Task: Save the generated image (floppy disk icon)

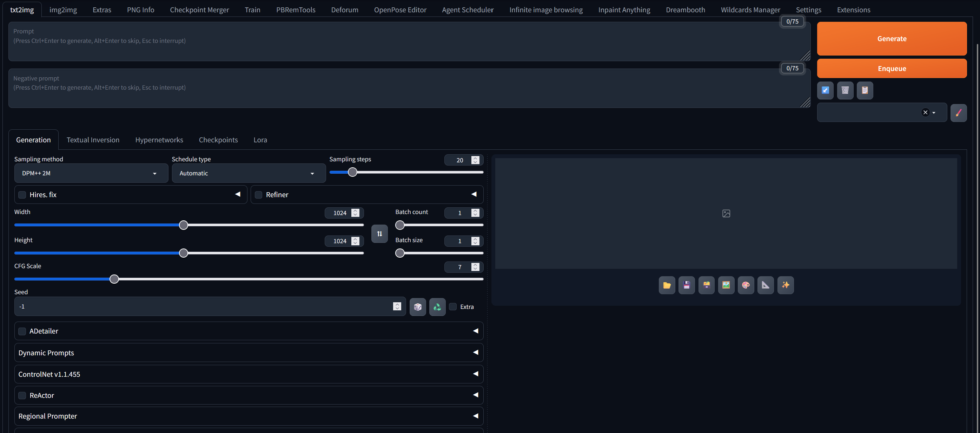Action: point(687,285)
